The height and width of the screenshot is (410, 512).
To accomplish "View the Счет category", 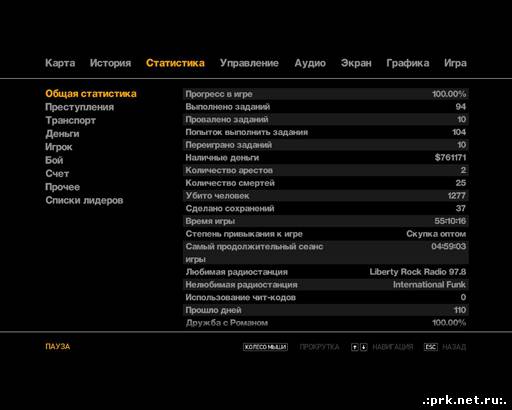I will pyautogui.click(x=57, y=174).
